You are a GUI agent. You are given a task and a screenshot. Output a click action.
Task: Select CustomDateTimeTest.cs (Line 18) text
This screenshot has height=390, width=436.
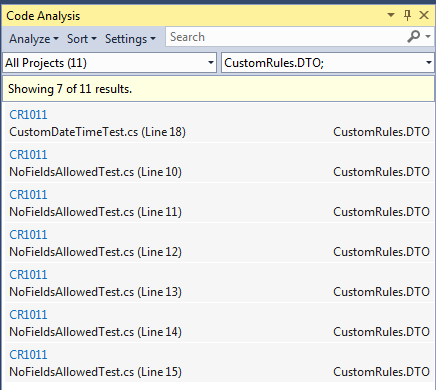[97, 132]
